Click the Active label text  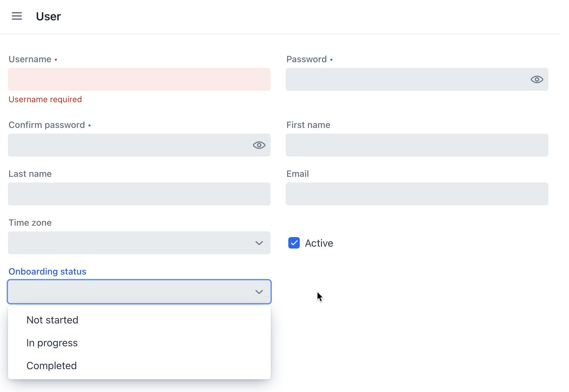pyautogui.click(x=319, y=243)
